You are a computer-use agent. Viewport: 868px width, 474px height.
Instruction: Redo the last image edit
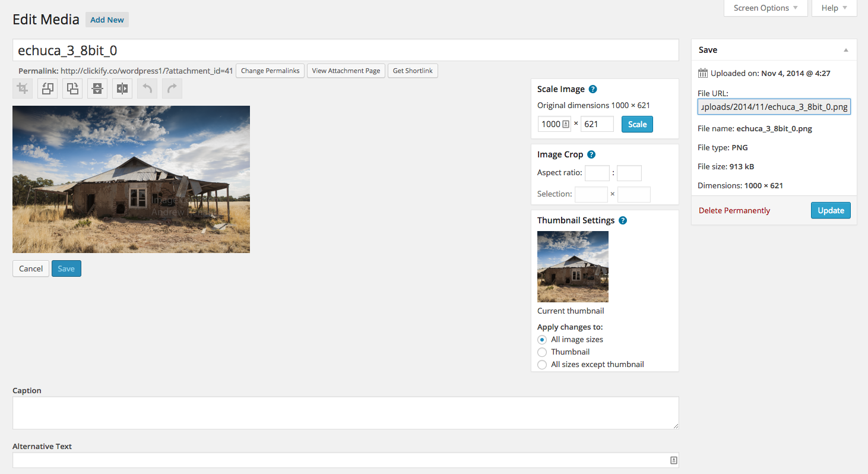coord(172,88)
